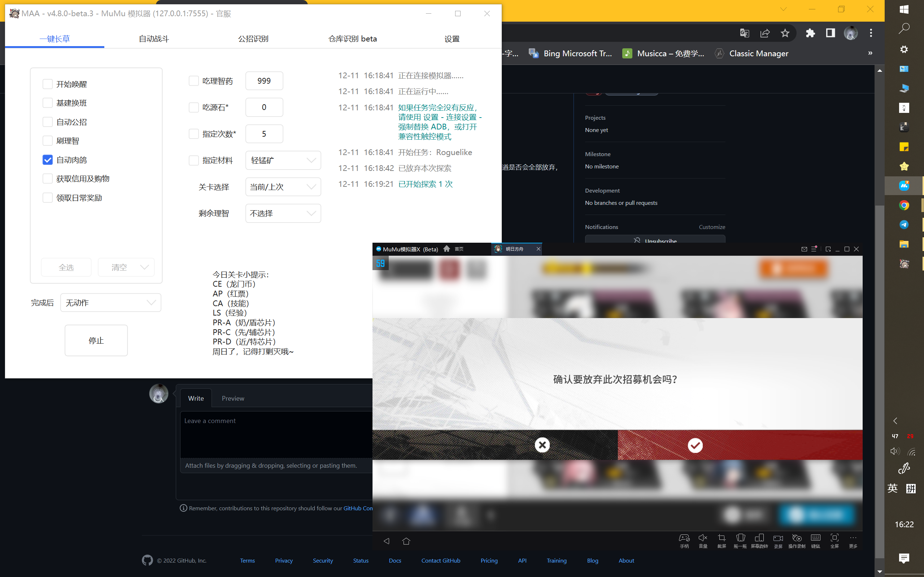Open the GitHub Terms link
Viewport: 924px width, 577px height.
pyautogui.click(x=247, y=560)
